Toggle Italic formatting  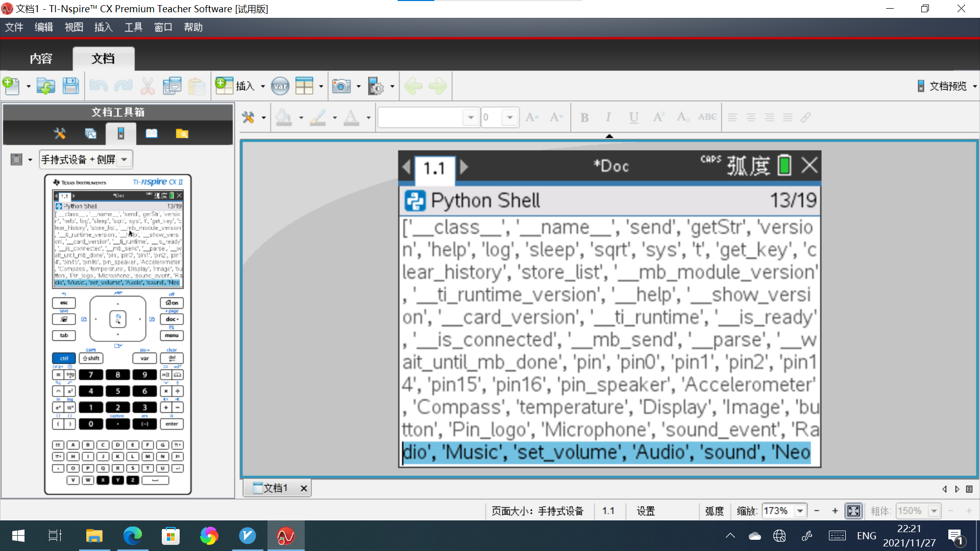(608, 117)
